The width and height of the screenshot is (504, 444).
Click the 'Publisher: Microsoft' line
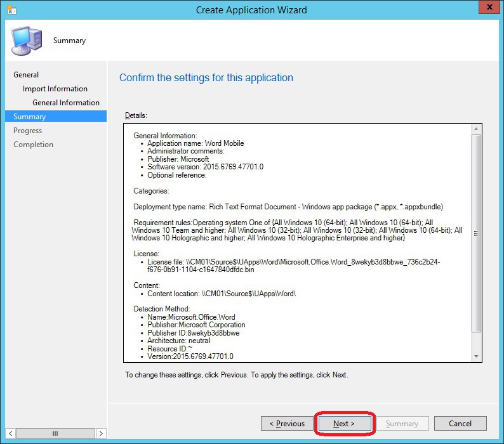178,159
